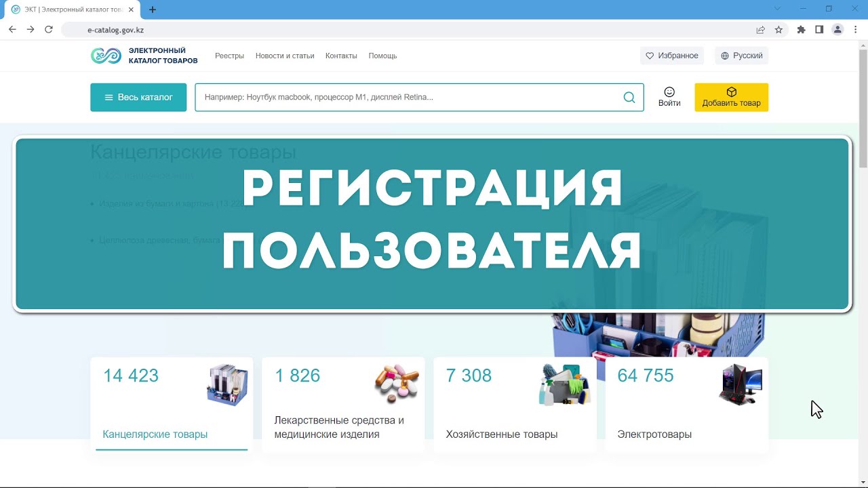The height and width of the screenshot is (488, 868).
Task: Open Избранное favorites with heart icon
Action: tap(671, 56)
